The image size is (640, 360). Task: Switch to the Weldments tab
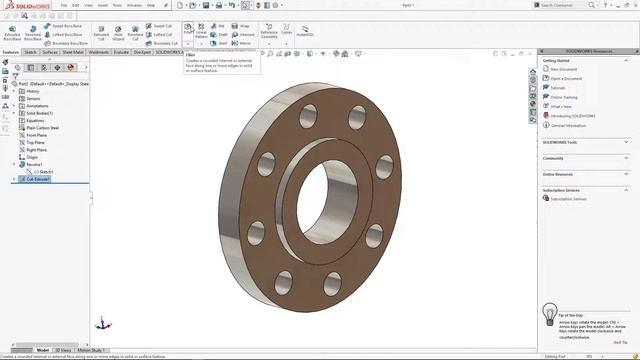tap(99, 52)
